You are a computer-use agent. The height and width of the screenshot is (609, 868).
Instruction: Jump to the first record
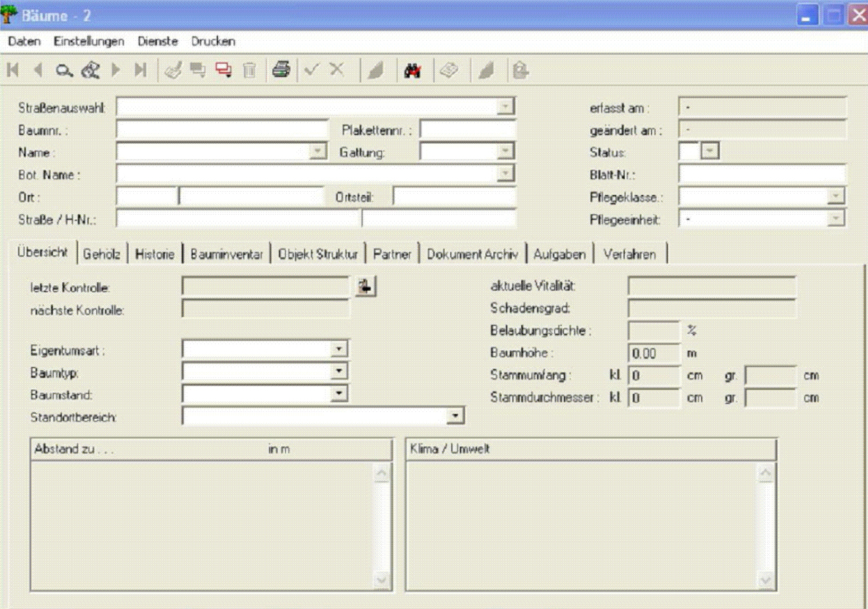(x=13, y=70)
